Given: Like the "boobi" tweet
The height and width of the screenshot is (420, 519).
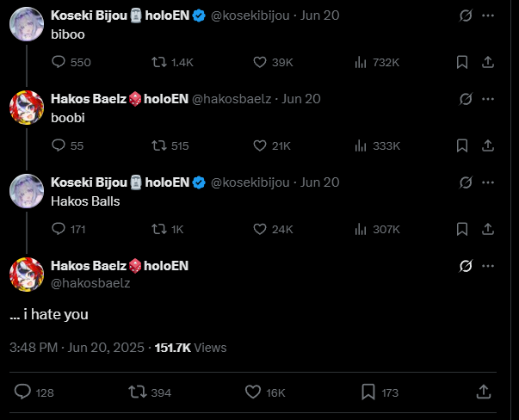Looking at the screenshot, I should (x=260, y=145).
